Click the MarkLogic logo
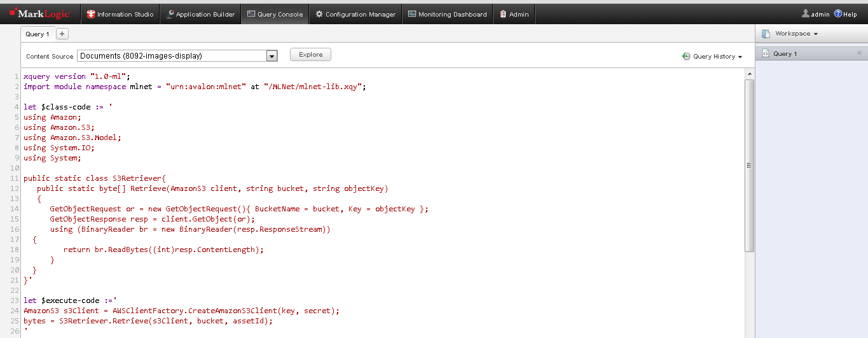This screenshot has width=868, height=338. coord(39,14)
